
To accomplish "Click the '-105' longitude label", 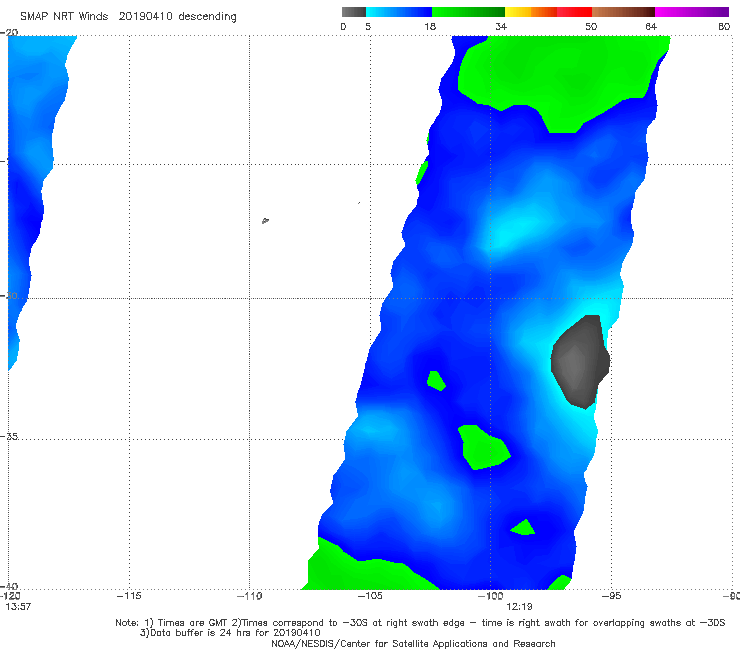I will click(370, 596).
